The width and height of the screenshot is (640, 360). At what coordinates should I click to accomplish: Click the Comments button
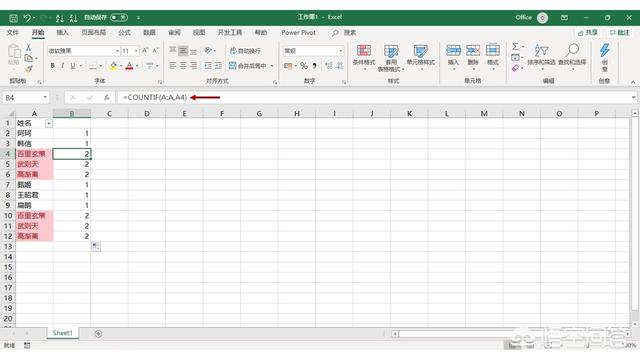(620, 33)
